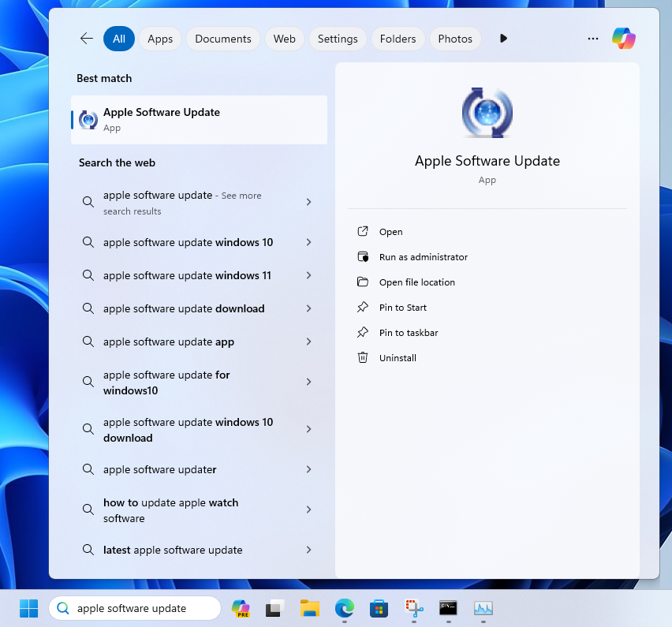
Task: Open Task View from the taskbar
Action: (275, 608)
